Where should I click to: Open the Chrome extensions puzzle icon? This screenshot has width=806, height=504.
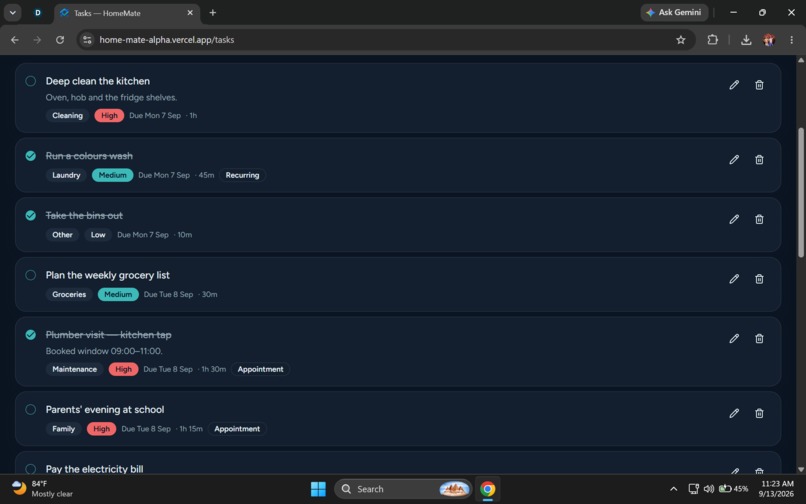[x=712, y=40]
